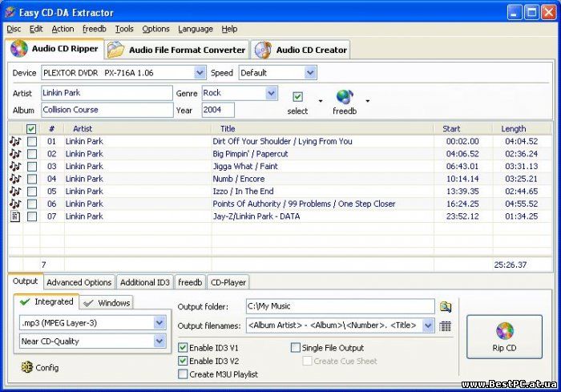Open the Speed dropdown
The height and width of the screenshot is (392, 561).
pos(310,73)
